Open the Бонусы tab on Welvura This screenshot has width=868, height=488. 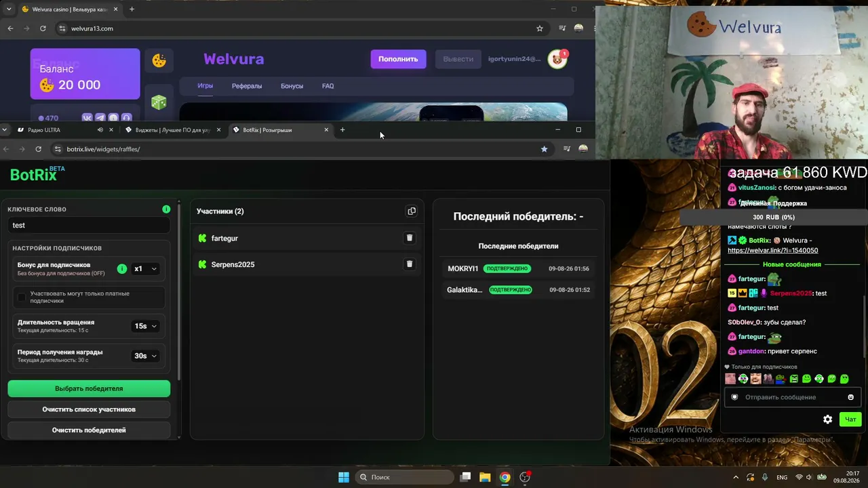pos(292,86)
